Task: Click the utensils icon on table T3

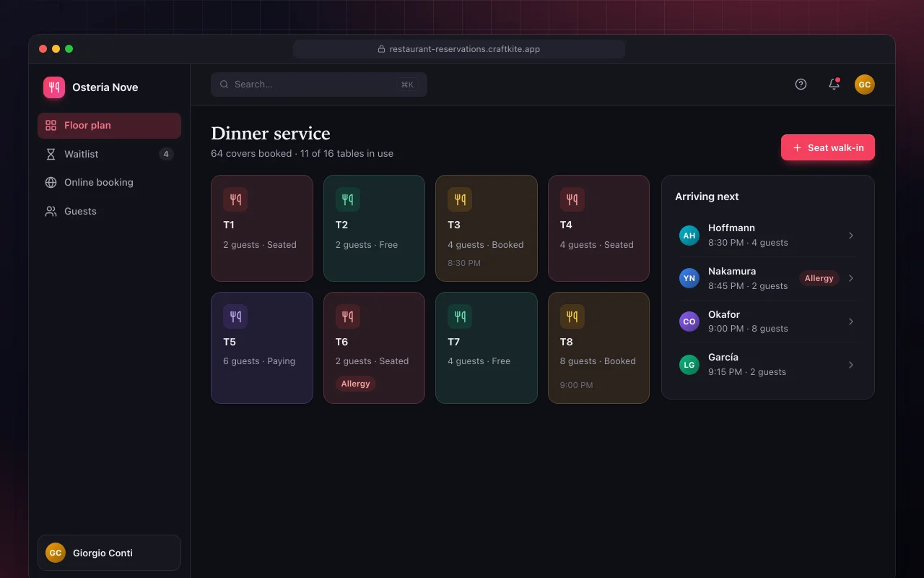Action: click(x=460, y=199)
